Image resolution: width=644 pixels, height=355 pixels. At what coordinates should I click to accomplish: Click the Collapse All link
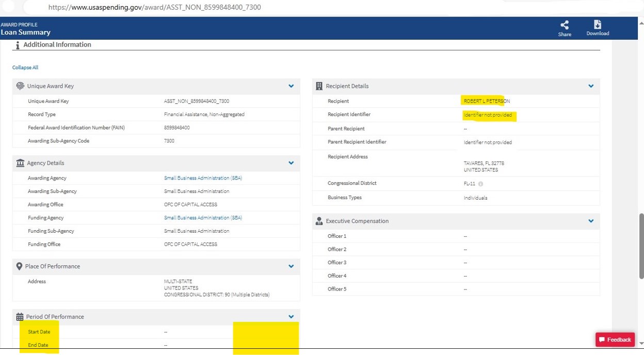25,68
